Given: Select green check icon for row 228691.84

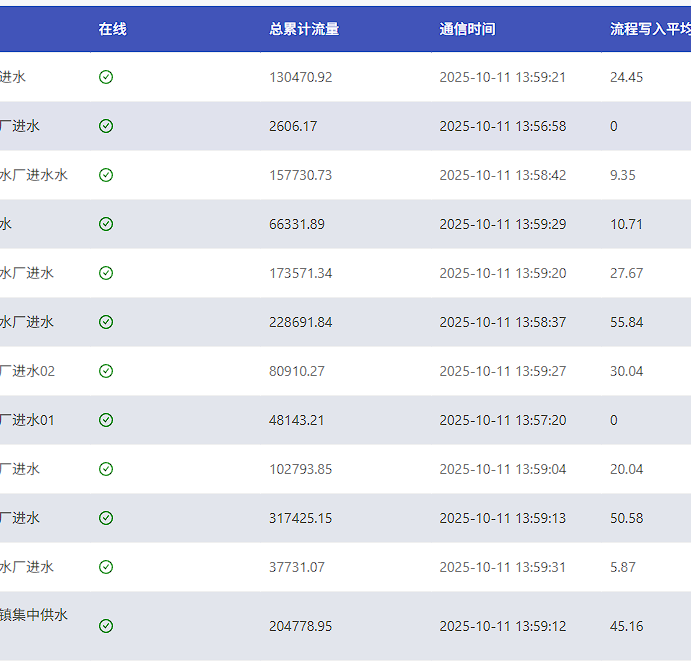Looking at the screenshot, I should tap(106, 322).
